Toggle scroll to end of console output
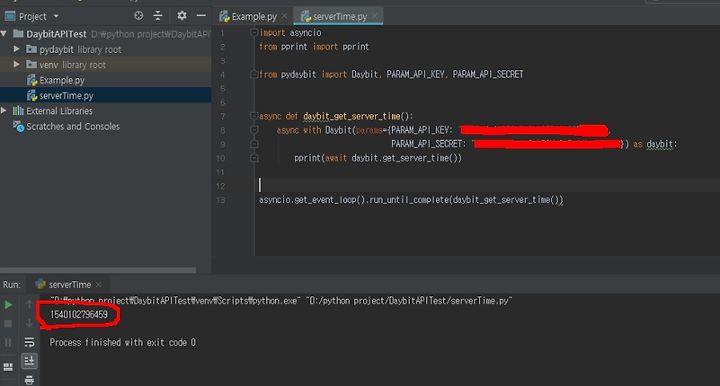This screenshot has width=720, height=386. click(x=29, y=361)
